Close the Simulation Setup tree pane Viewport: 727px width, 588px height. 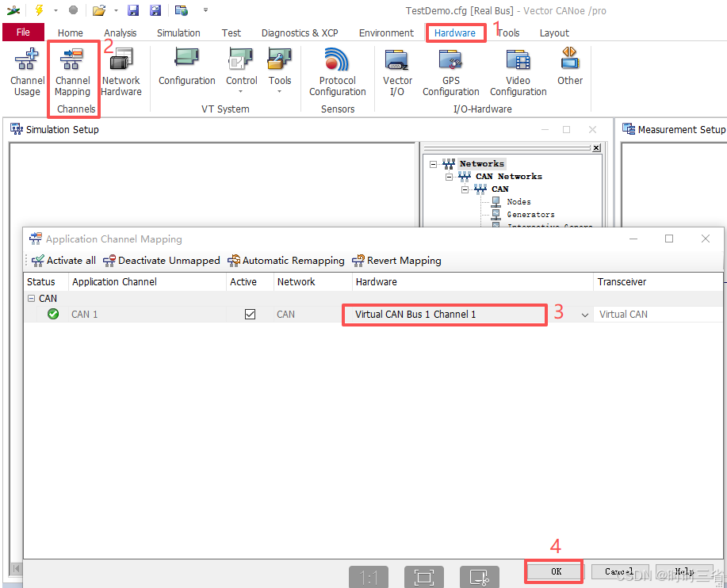click(x=596, y=147)
